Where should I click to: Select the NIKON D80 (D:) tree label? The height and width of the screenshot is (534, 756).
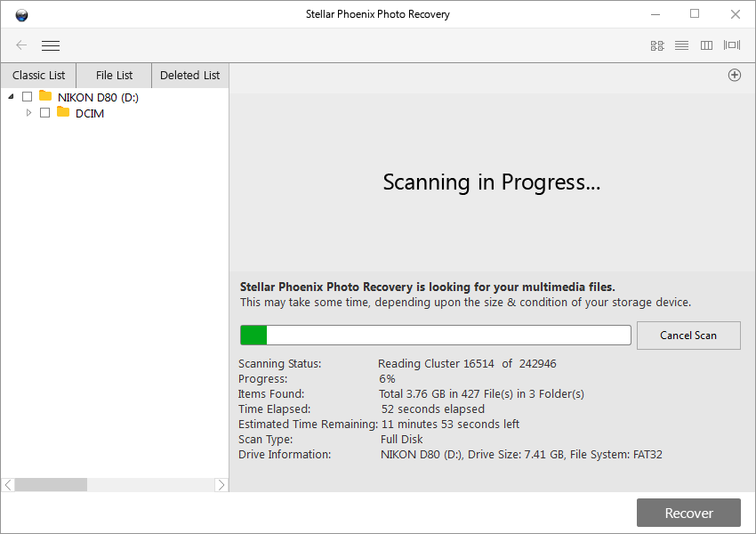pyautogui.click(x=98, y=97)
